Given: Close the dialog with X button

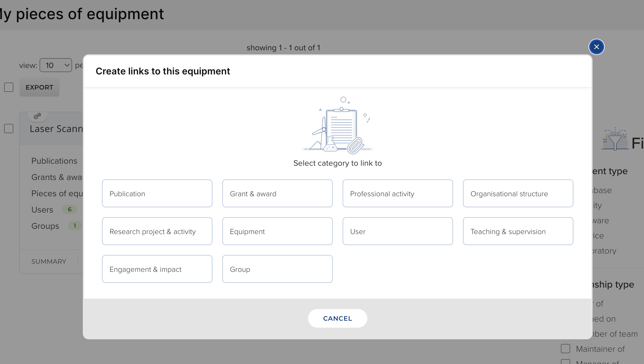Looking at the screenshot, I should coord(596,47).
